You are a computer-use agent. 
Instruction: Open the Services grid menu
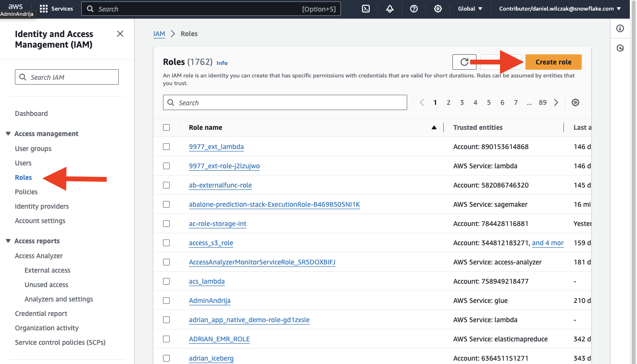[x=44, y=9]
